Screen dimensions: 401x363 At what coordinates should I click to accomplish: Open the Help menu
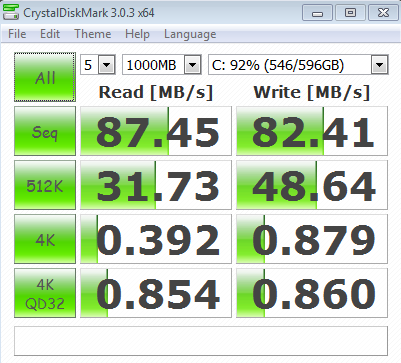coord(137,34)
